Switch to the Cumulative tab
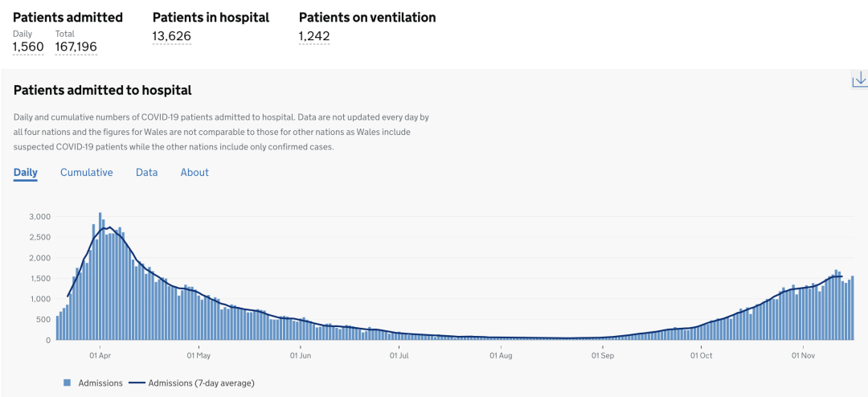868x397 pixels. pyautogui.click(x=87, y=173)
